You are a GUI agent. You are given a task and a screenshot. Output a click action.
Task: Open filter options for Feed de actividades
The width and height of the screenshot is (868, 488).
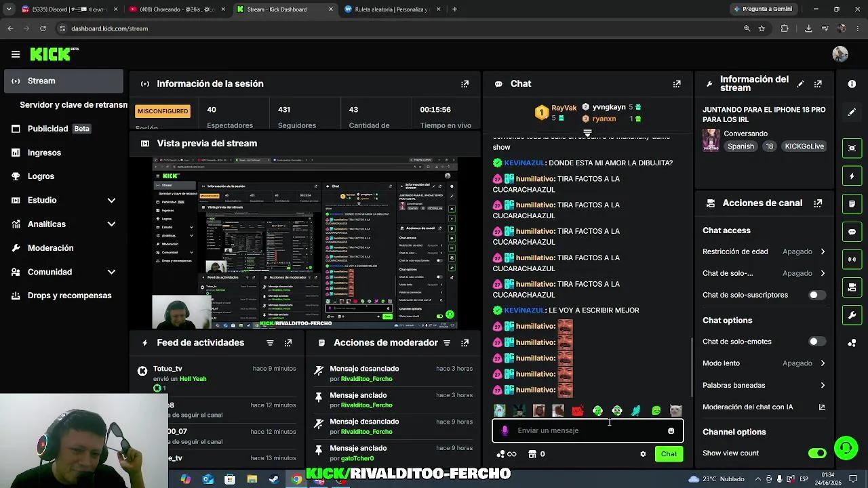click(270, 343)
